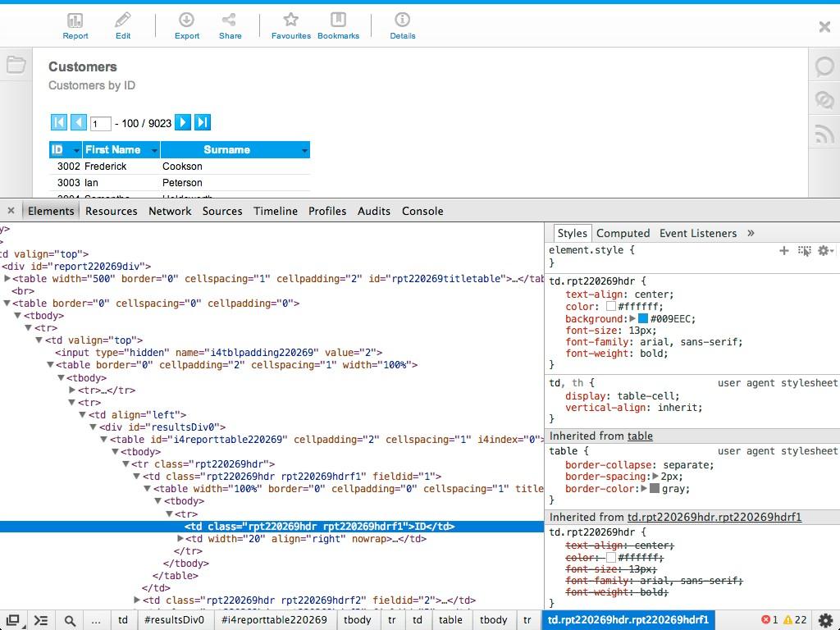This screenshot has height=630, width=840.
Task: Switch to the Elements tab
Action: (51, 211)
